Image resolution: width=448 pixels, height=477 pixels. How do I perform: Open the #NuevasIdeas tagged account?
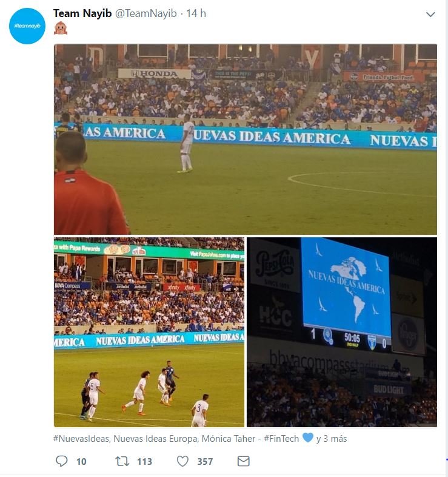(x=81, y=439)
